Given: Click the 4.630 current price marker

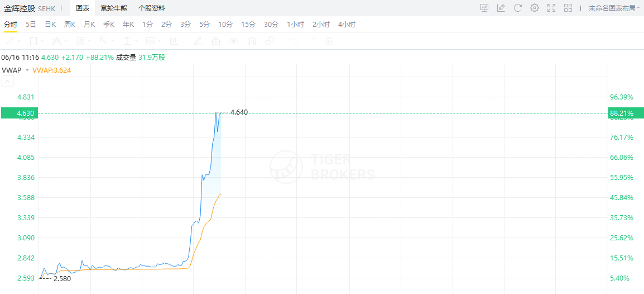Looking at the screenshot, I should coord(18,113).
